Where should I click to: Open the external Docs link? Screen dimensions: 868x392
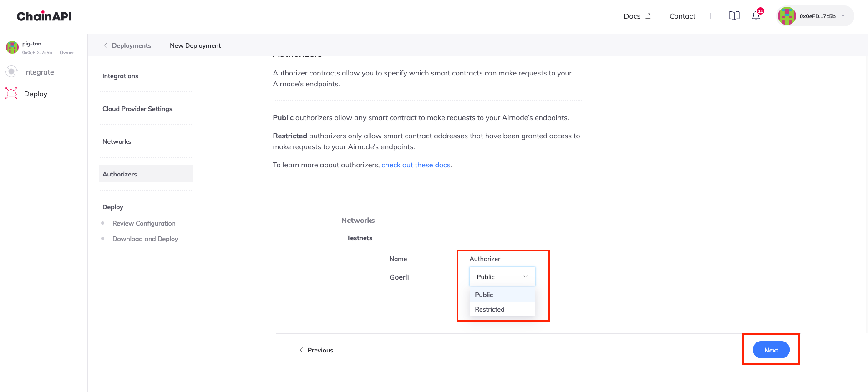coord(637,16)
